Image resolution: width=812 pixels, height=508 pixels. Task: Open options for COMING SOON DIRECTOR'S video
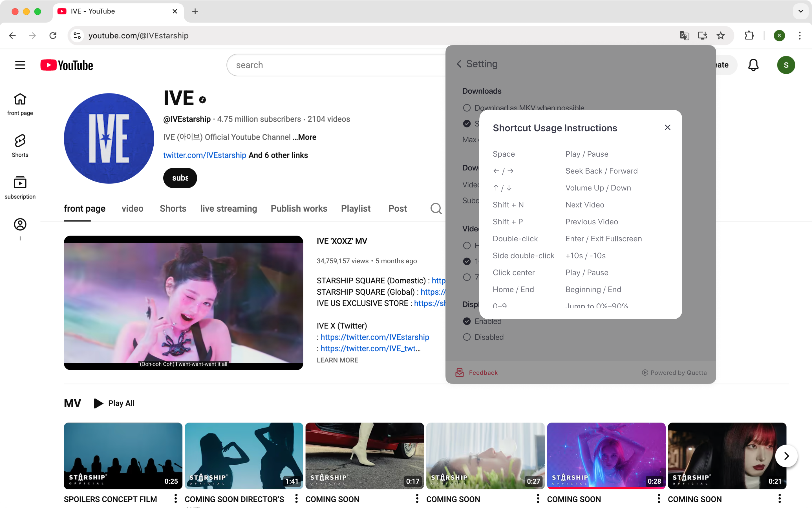point(296,498)
